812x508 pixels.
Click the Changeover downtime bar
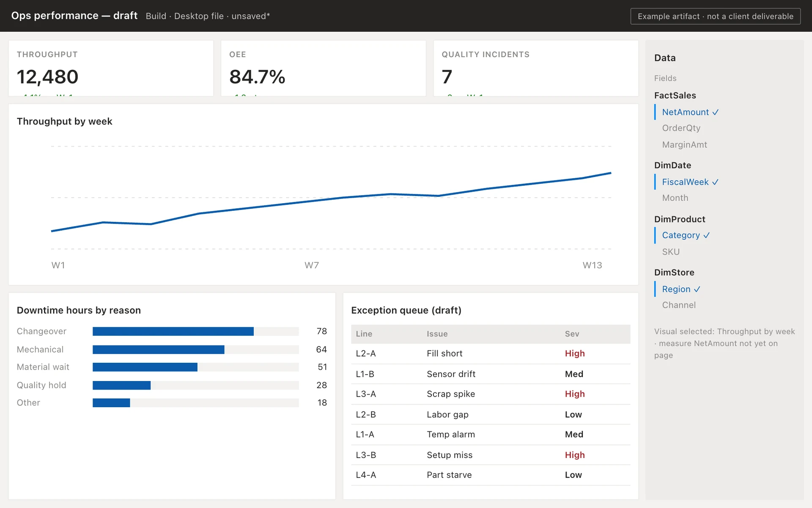click(x=173, y=331)
